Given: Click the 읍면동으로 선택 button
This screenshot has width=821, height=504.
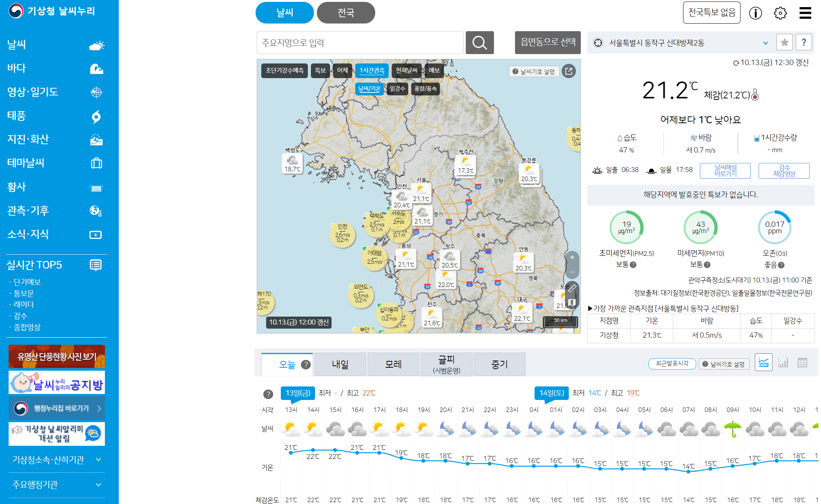Looking at the screenshot, I should 547,42.
